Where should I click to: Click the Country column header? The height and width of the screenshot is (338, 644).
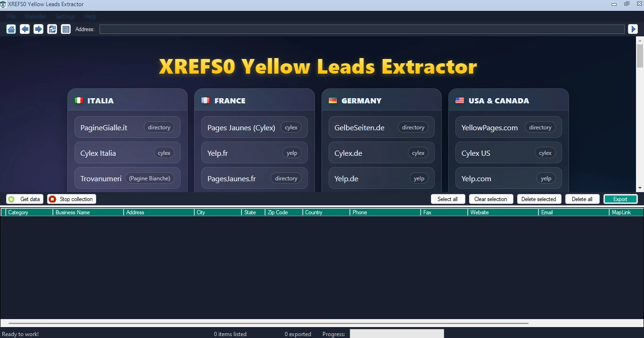[326, 212]
